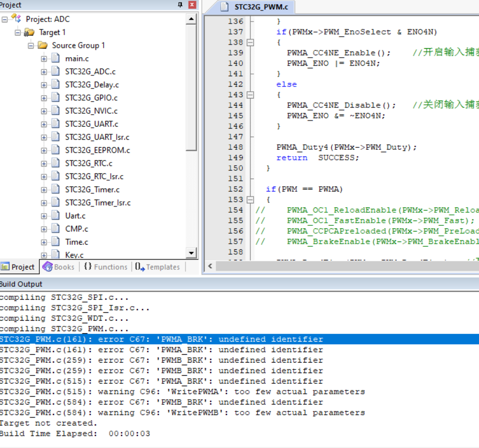Viewport: 479px width, 448px height.
Task: Click the Project tree vertical scrollbar thumb
Action: point(191,88)
